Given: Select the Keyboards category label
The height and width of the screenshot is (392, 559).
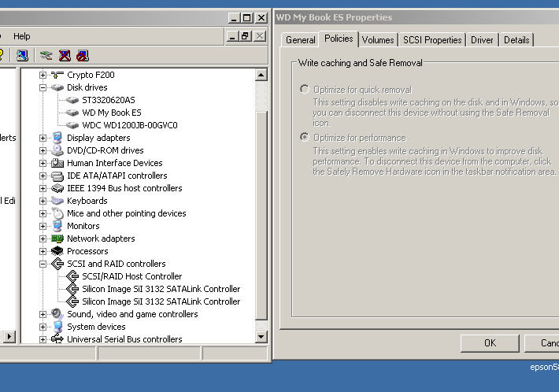Looking at the screenshot, I should pyautogui.click(x=87, y=201).
